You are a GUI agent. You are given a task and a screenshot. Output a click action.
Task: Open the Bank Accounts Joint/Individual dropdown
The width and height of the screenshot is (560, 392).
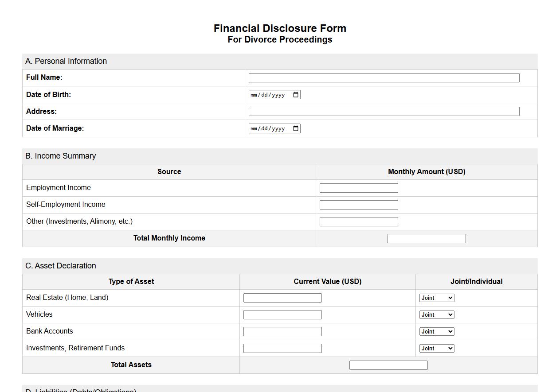[x=437, y=331]
